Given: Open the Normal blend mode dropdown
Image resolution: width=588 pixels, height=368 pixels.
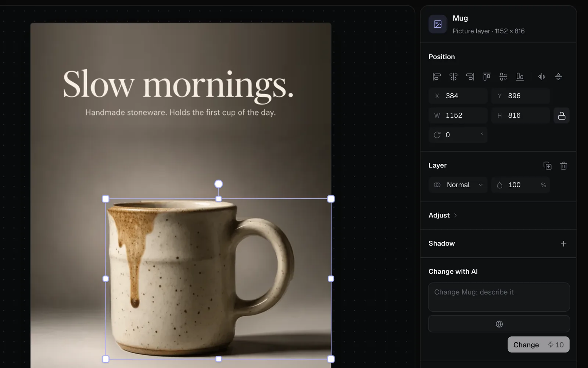Looking at the screenshot, I should (x=458, y=185).
